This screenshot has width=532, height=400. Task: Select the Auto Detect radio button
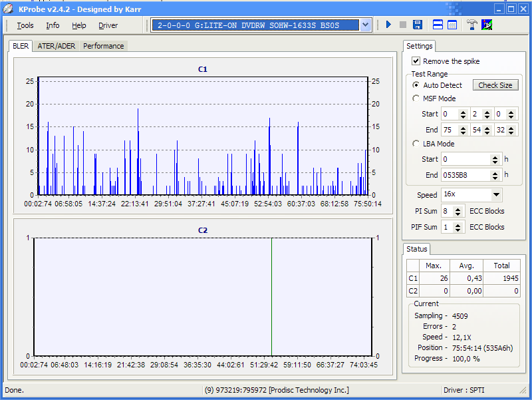pyautogui.click(x=416, y=85)
